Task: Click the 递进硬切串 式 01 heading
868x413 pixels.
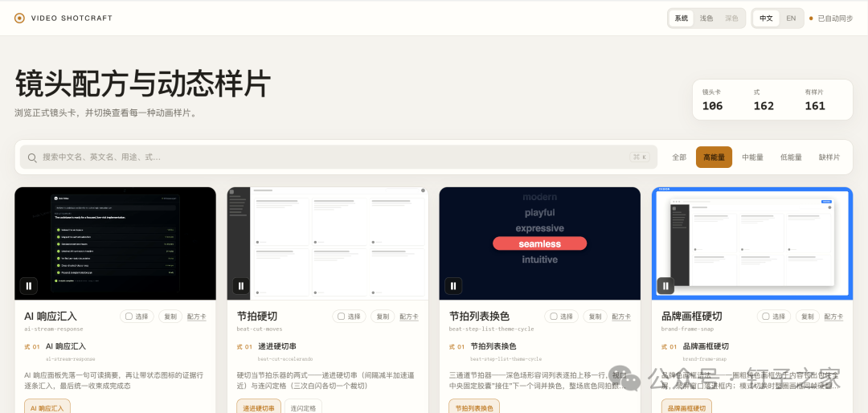Action: (x=276, y=346)
